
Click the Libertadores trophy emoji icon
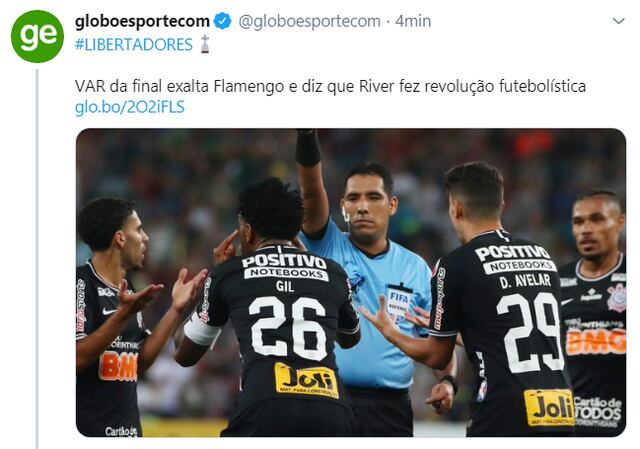tap(205, 44)
